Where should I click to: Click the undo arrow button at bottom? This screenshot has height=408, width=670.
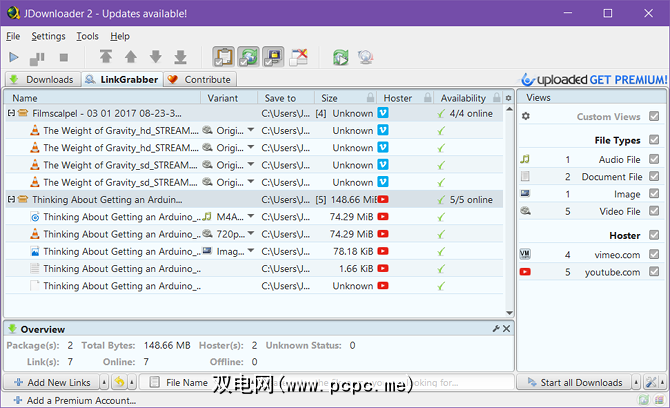pos(119,382)
